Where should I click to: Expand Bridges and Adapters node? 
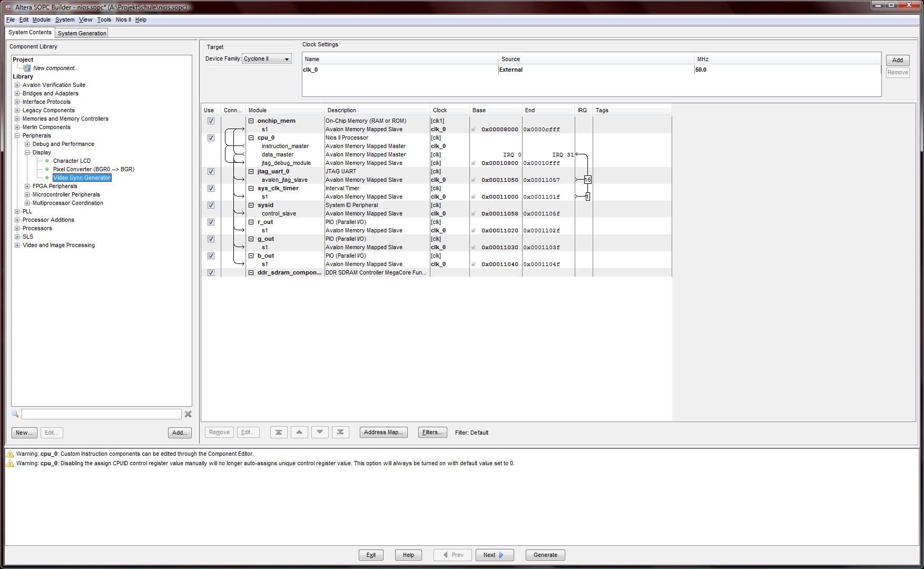click(17, 93)
